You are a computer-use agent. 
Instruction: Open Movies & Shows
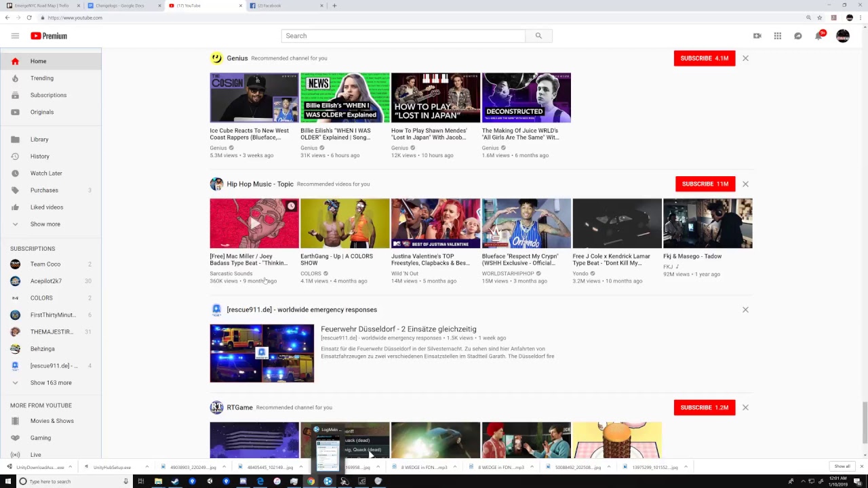click(51, 420)
